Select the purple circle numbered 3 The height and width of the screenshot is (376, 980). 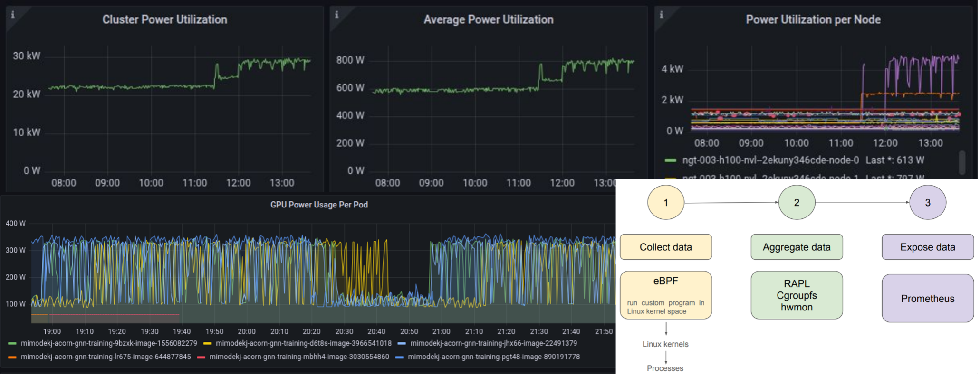(927, 203)
